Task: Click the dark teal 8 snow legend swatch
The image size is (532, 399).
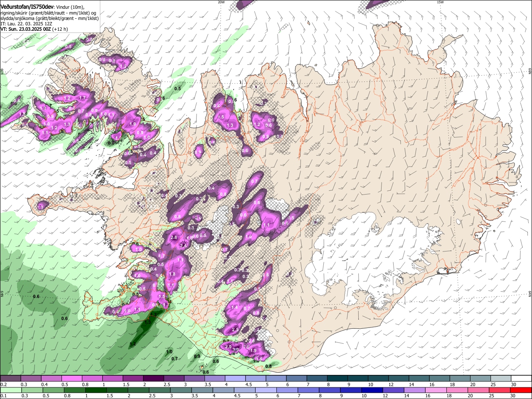Action: 337,379
